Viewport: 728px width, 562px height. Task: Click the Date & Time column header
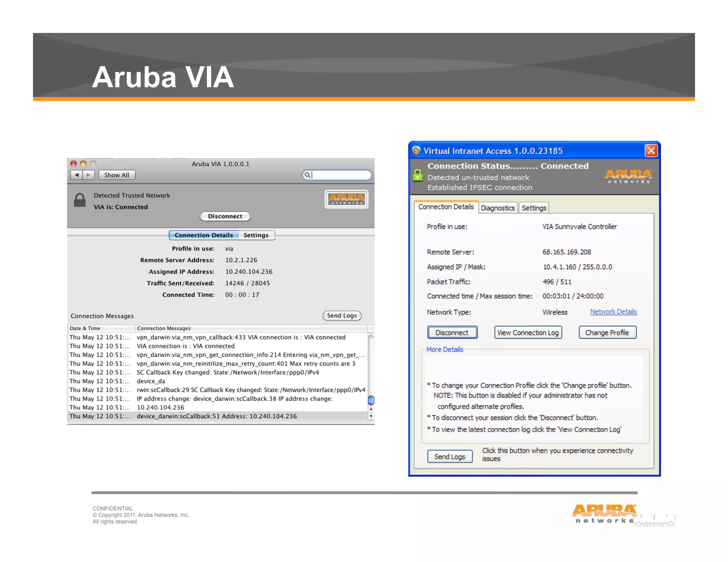(x=101, y=328)
